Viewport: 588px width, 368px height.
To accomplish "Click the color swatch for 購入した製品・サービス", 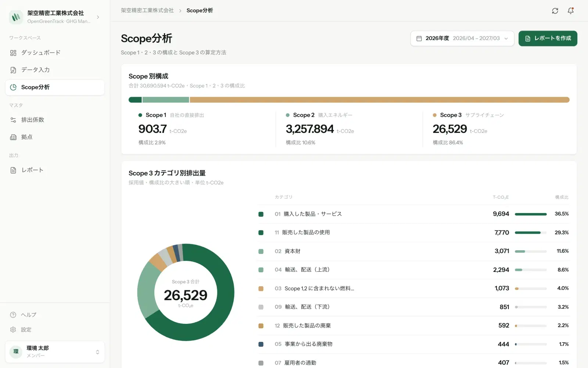I will pos(261,214).
